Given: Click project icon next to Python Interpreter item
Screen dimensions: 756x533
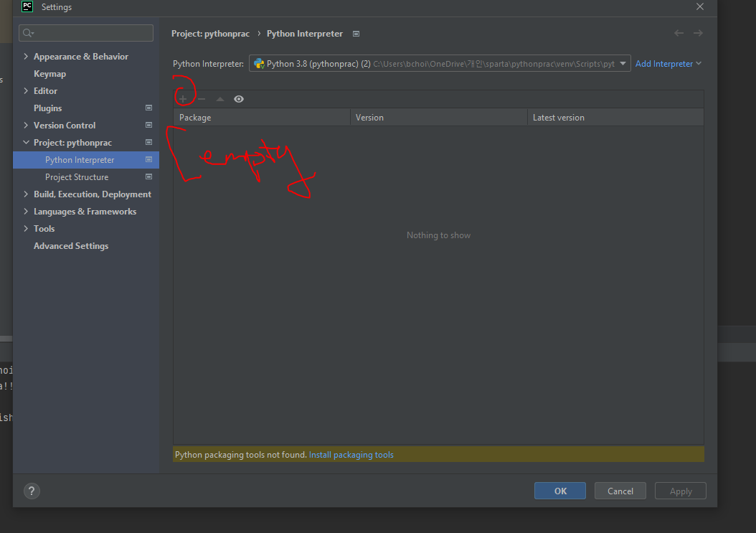Looking at the screenshot, I should [x=149, y=160].
